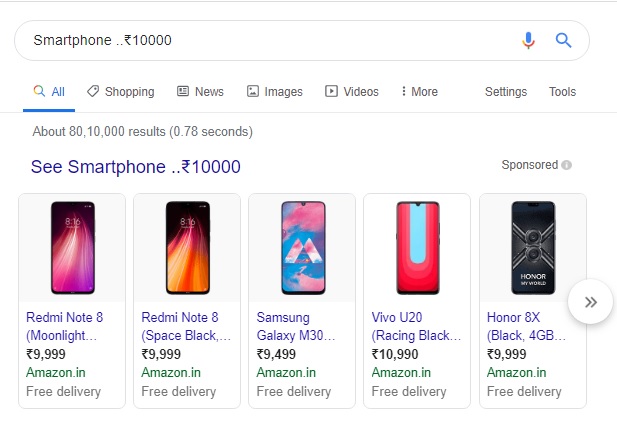Click the Images picture icon
The image size is (617, 425).
253,91
